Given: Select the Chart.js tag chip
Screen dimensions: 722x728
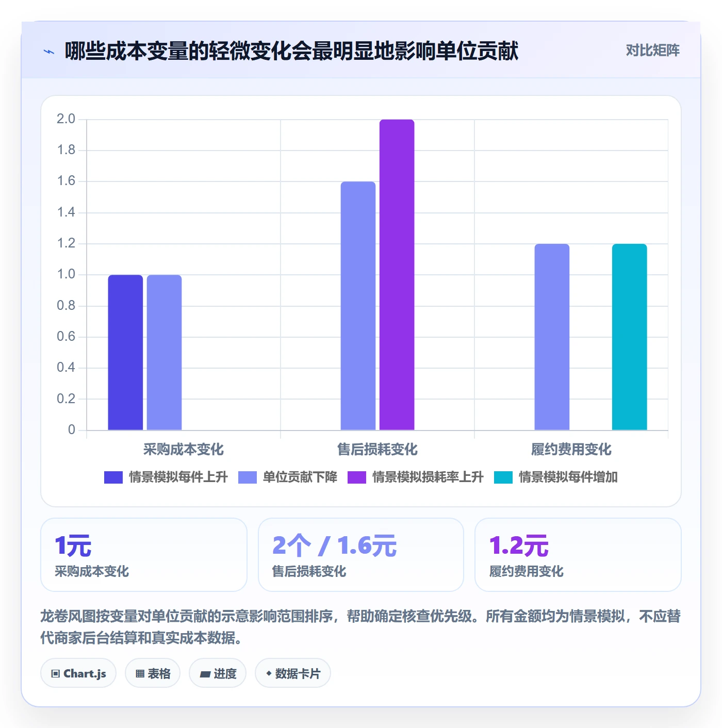Looking at the screenshot, I should click(78, 673).
